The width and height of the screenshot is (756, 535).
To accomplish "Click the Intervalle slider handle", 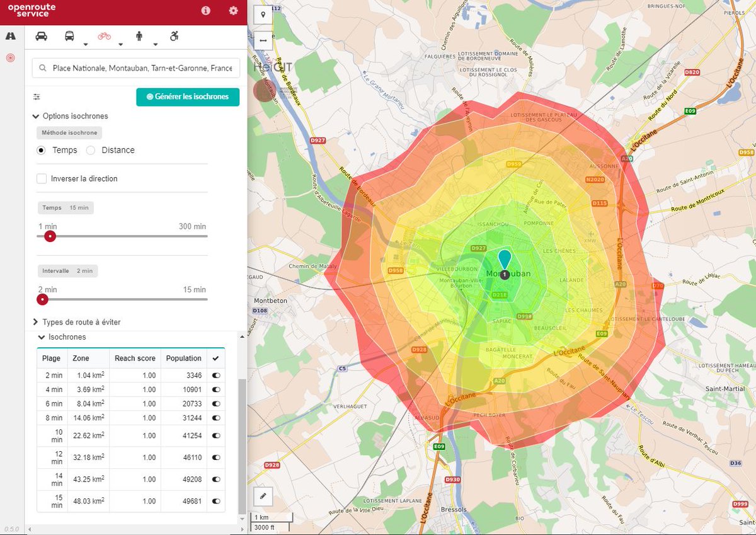I will [43, 299].
